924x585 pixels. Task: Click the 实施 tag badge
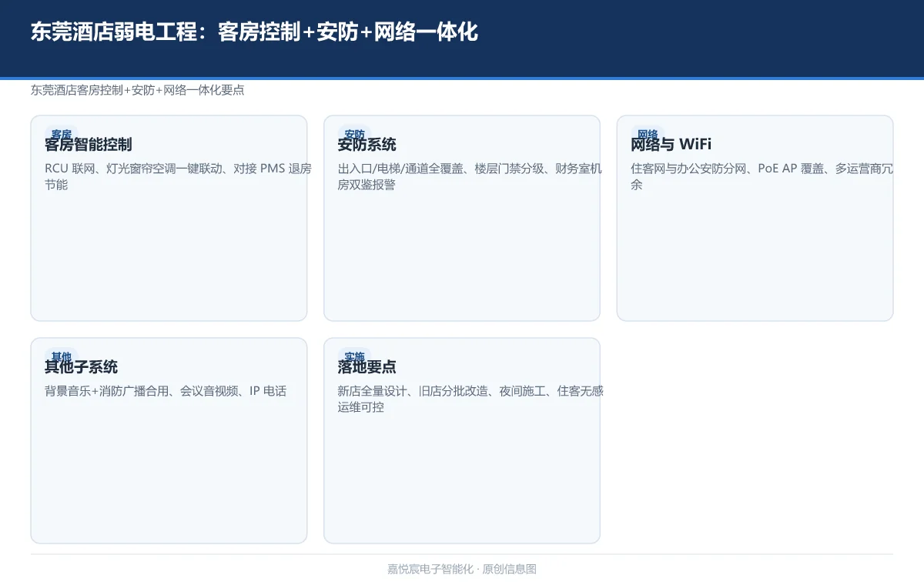[355, 356]
